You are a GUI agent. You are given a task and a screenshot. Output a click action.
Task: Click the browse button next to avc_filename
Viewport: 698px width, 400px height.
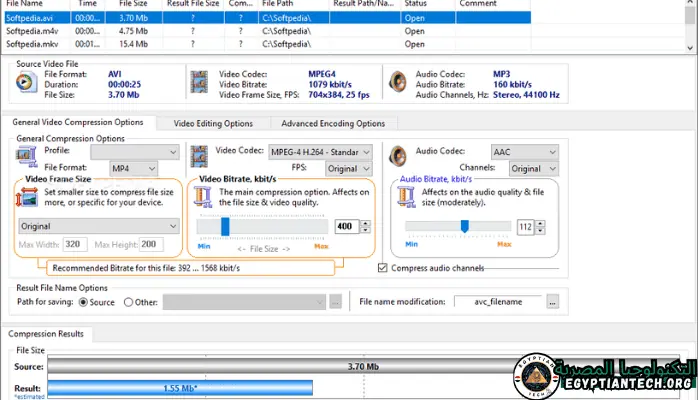[x=552, y=301]
